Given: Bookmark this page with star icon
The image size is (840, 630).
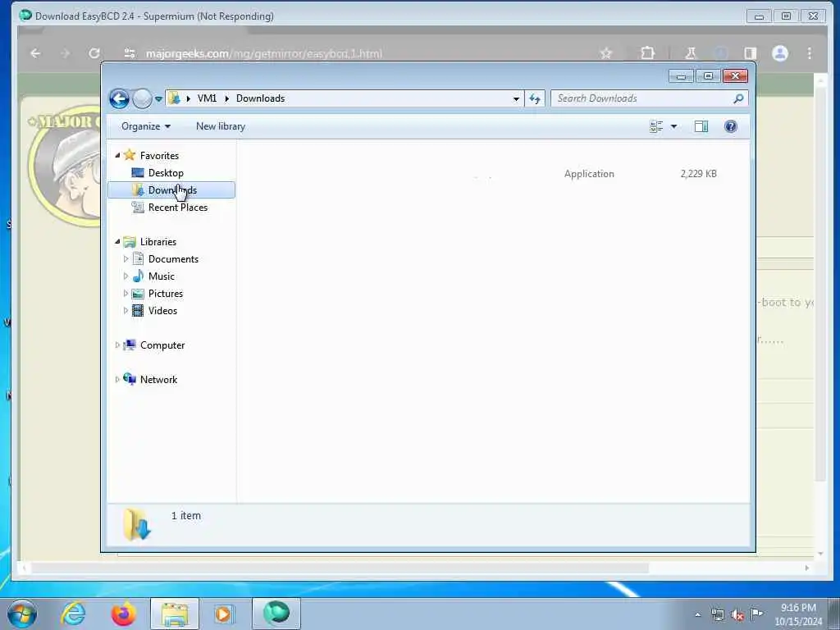Looking at the screenshot, I should click(606, 53).
